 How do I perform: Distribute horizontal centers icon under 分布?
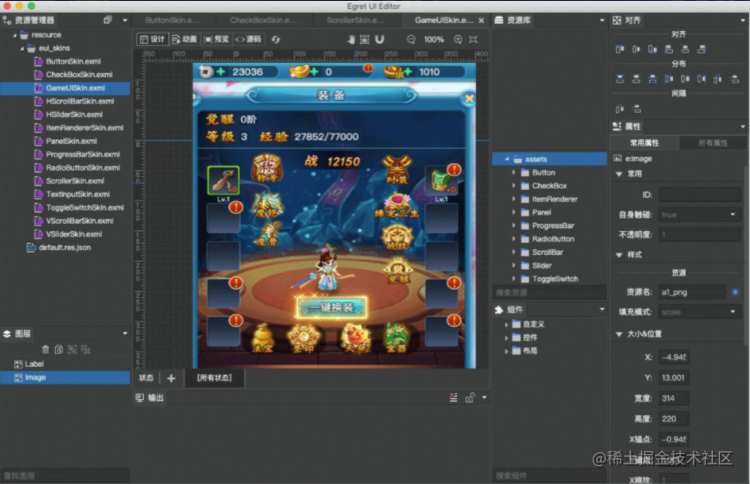[x=685, y=79]
